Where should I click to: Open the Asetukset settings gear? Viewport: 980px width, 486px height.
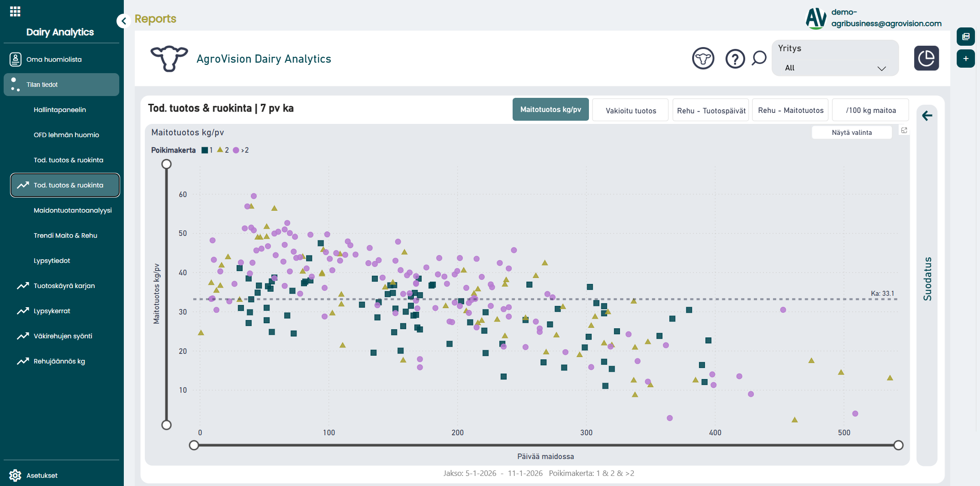16,475
